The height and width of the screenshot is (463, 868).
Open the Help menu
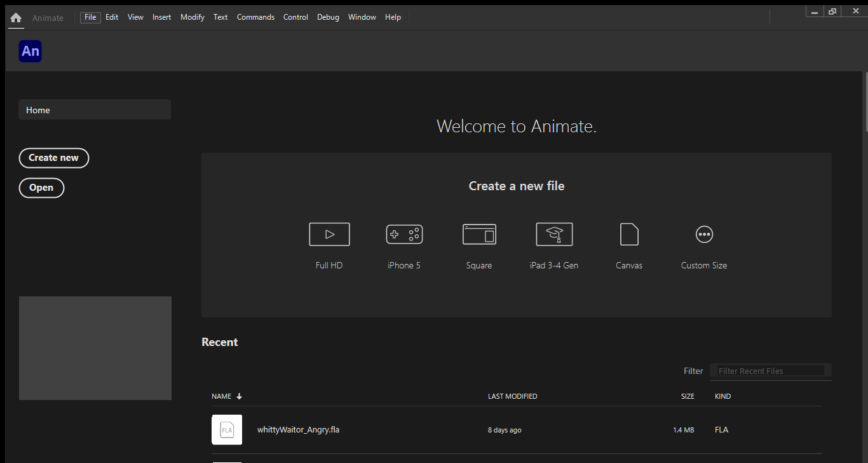click(393, 17)
